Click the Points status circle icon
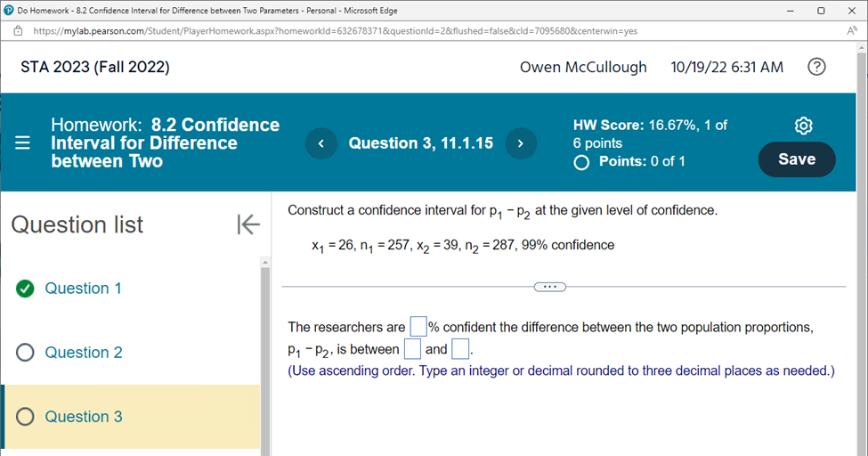This screenshot has height=456, width=868. [581, 162]
